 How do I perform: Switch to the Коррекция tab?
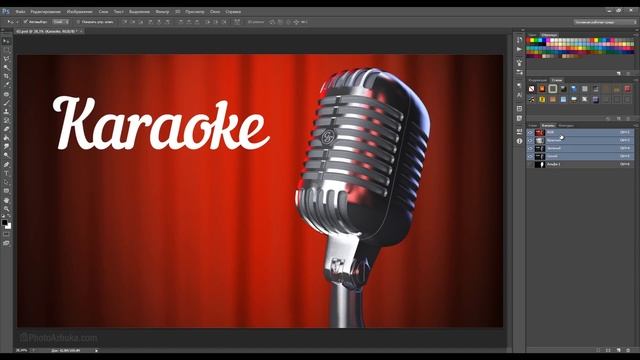(538, 80)
